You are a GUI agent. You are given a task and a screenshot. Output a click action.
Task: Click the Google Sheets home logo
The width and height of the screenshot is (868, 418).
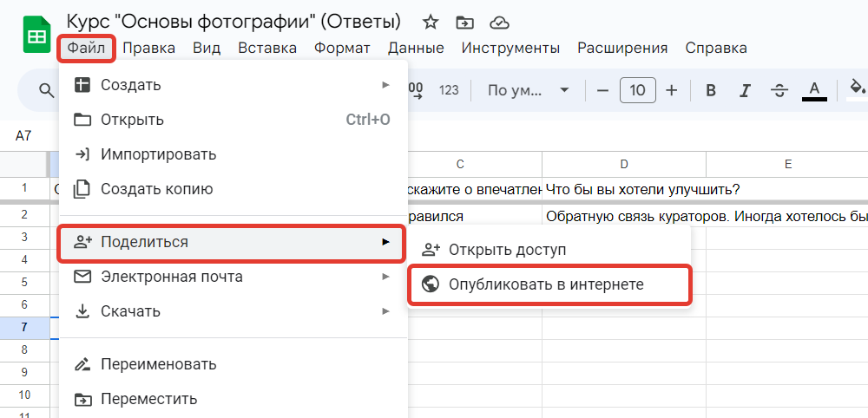37,35
